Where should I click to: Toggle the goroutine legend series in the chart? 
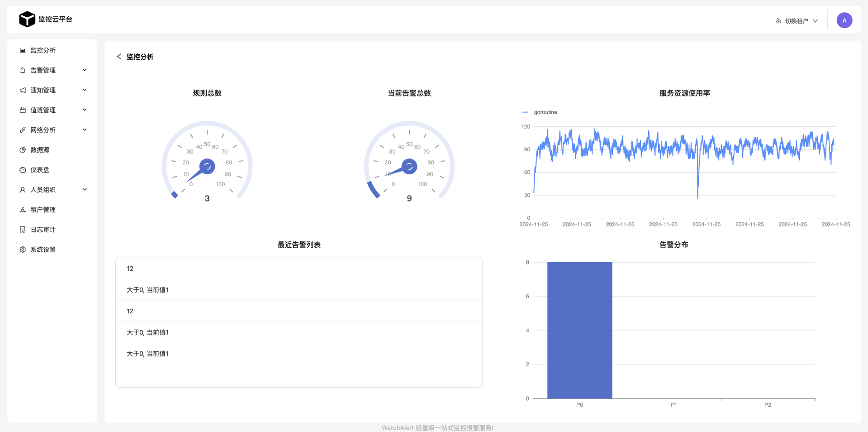[540, 112]
